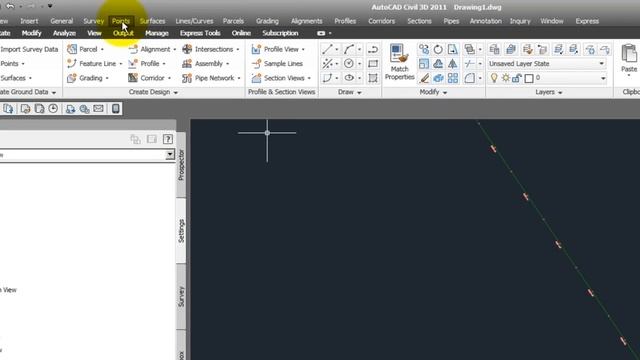Open the Inquiry menu
This screenshot has height=360, width=640.
tap(520, 21)
